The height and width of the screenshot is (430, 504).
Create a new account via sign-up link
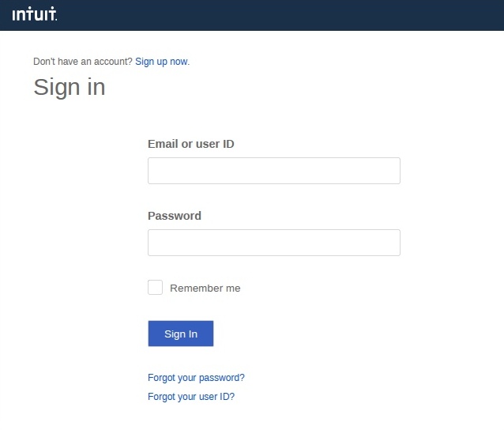pos(161,62)
